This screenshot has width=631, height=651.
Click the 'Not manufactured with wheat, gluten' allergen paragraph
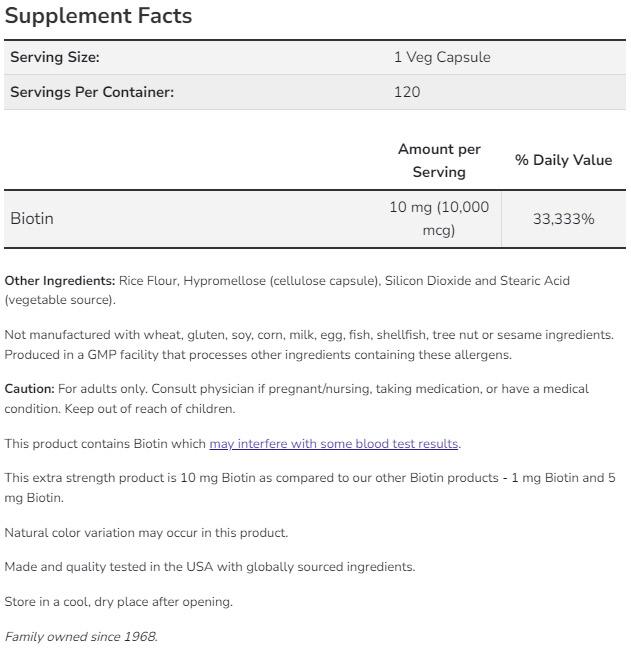pos(308,345)
